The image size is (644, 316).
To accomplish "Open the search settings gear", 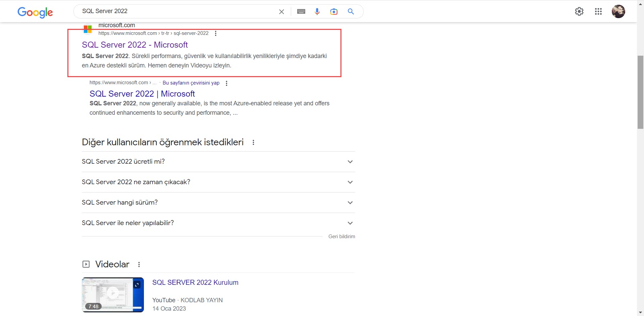I will 579,11.
